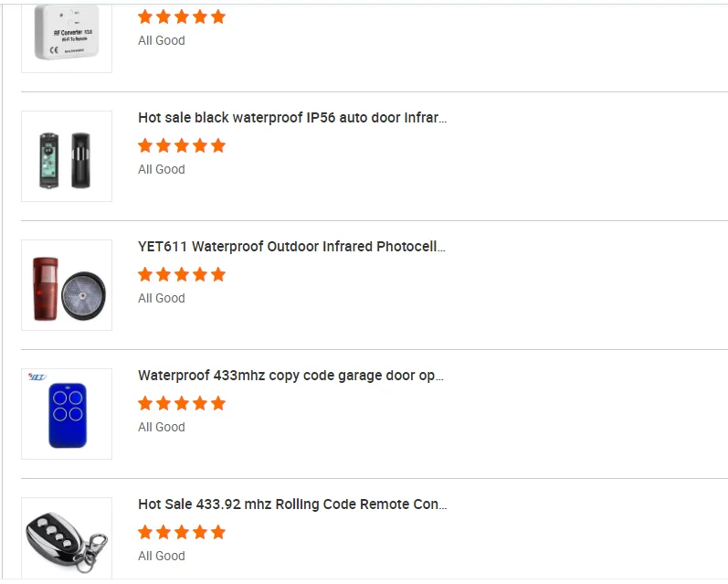The height and width of the screenshot is (584, 728).
Task: Click "All Good" under 433mhz garage remote
Action: pos(162,427)
